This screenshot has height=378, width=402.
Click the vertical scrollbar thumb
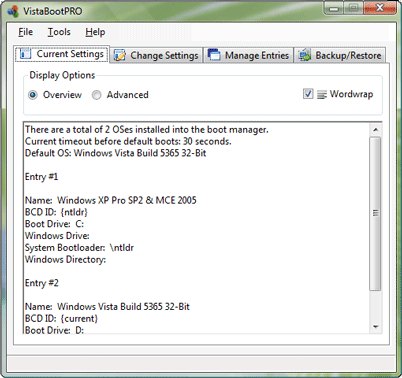376,213
